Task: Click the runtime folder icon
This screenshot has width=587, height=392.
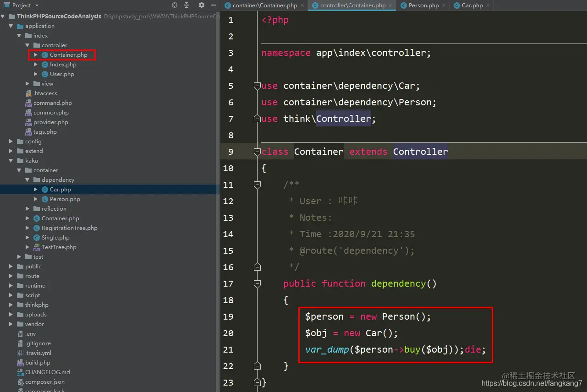Action: point(20,286)
